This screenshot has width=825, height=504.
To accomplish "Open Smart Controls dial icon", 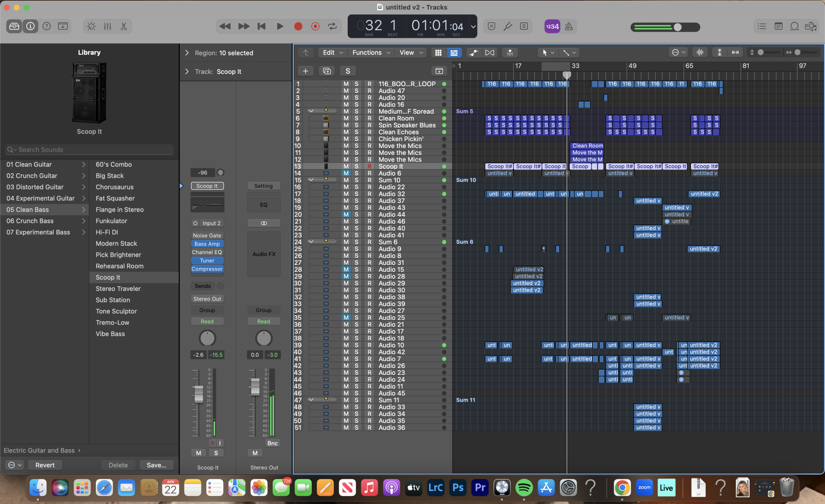I will coord(91,26).
